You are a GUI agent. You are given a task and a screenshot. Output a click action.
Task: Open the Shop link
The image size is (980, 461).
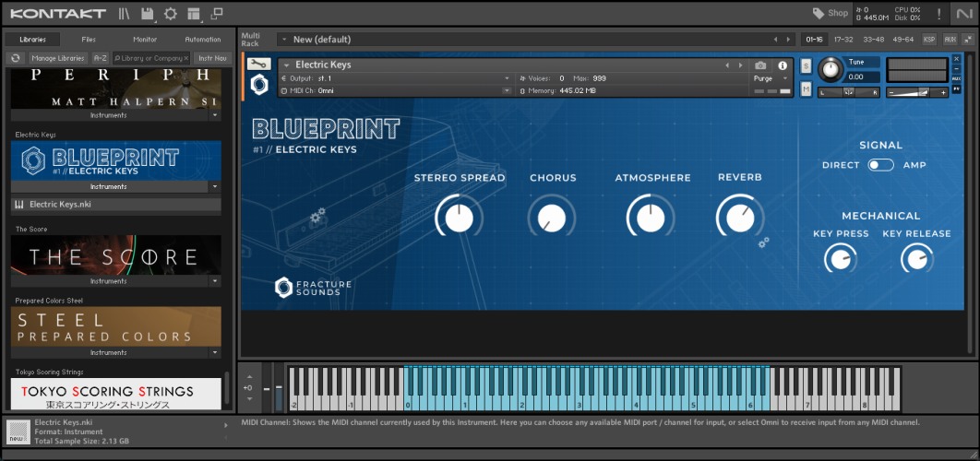pos(830,13)
